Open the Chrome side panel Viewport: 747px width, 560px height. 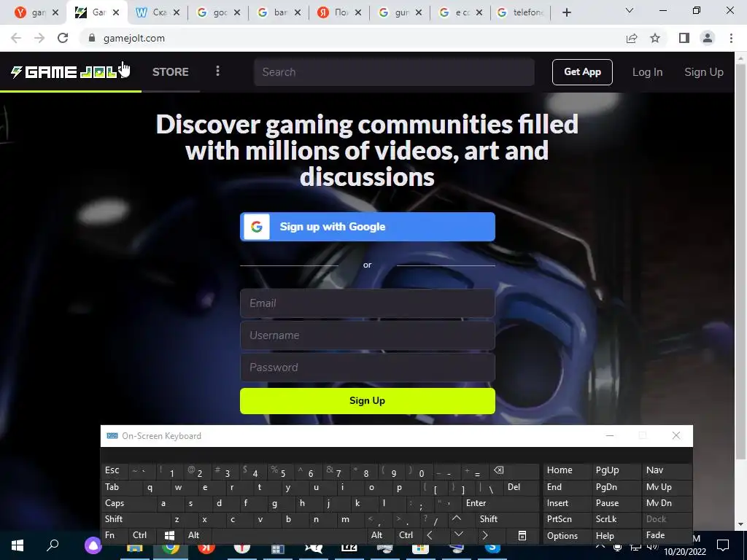pyautogui.click(x=684, y=38)
